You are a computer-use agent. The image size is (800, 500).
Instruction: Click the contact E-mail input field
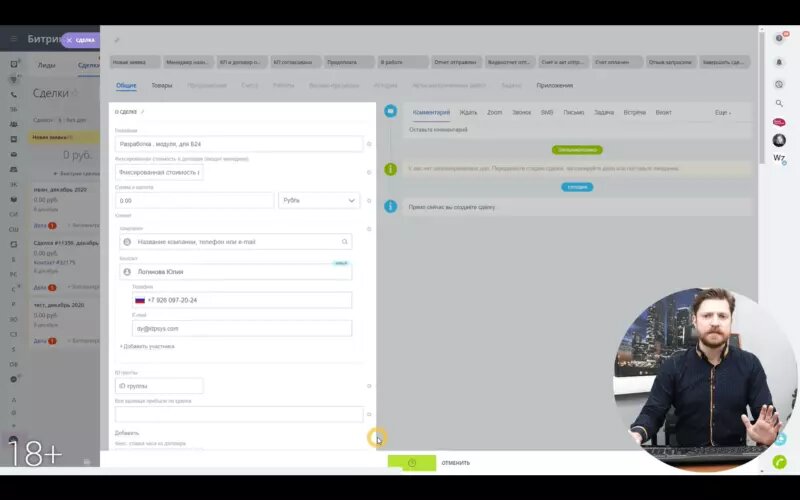tap(242, 329)
